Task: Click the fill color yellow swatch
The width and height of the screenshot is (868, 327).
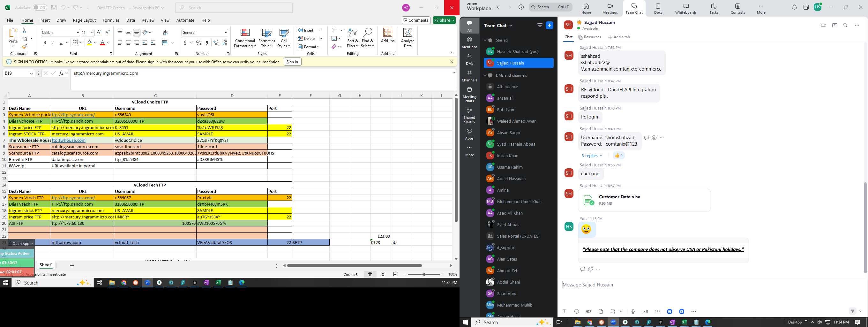Action: (89, 43)
